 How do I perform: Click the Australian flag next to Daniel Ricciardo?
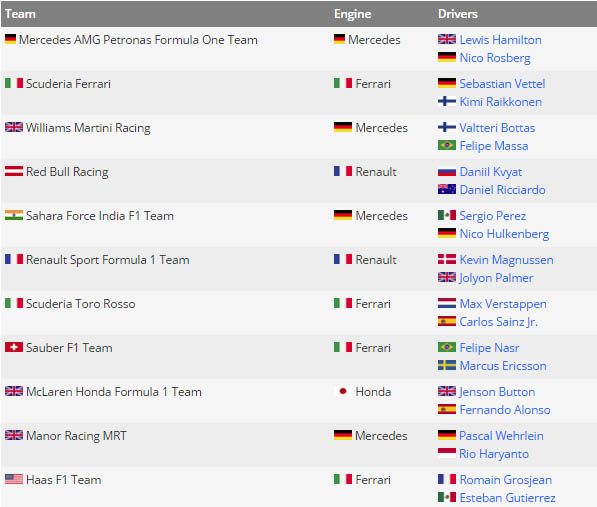[x=447, y=189]
